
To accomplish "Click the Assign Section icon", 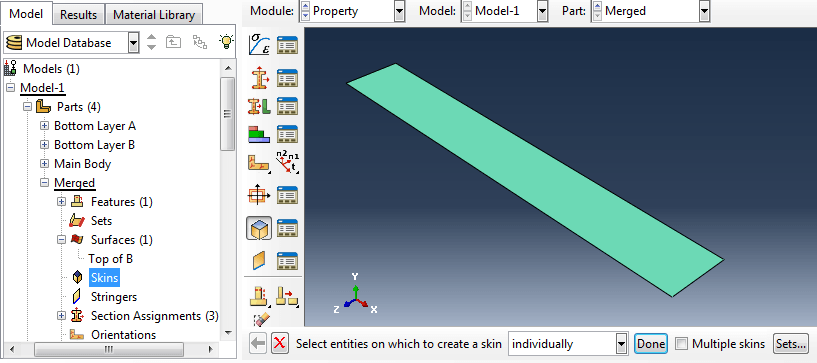I will click(x=258, y=107).
